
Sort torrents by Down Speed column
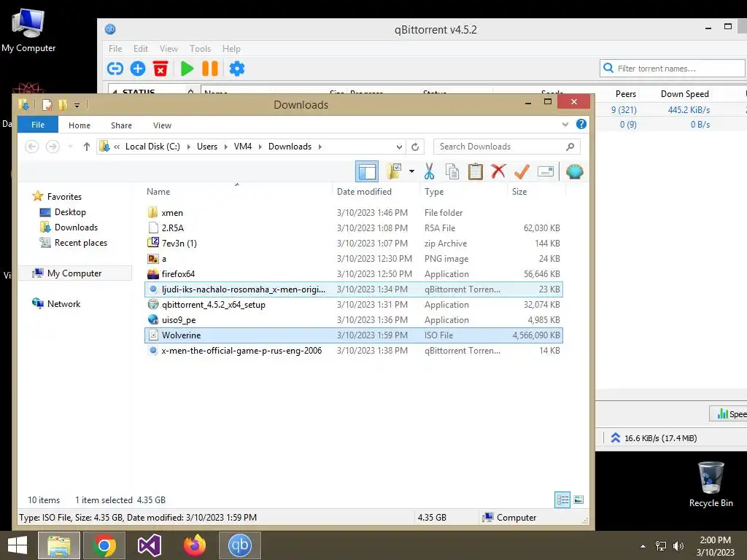(684, 94)
